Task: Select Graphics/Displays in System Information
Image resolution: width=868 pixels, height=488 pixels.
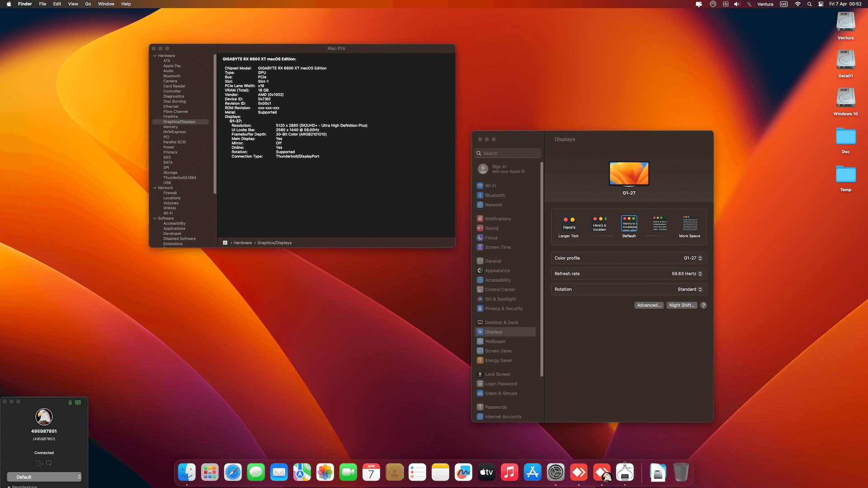Action: point(180,122)
